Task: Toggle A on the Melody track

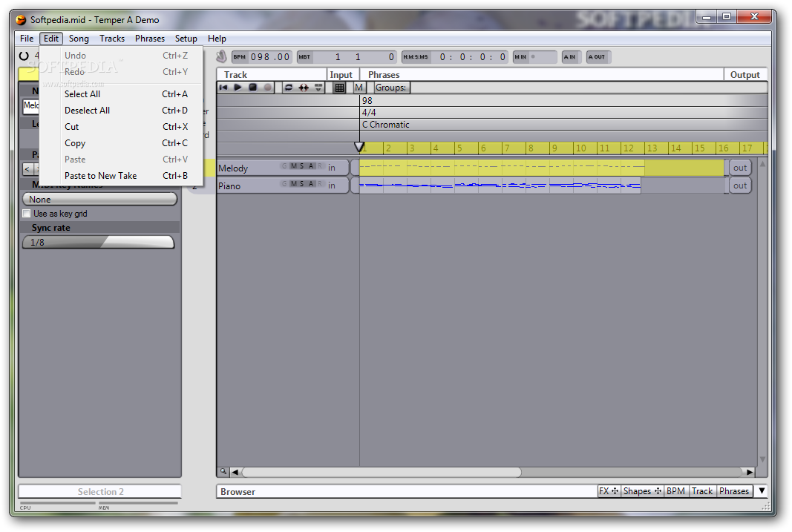Action: coord(311,166)
